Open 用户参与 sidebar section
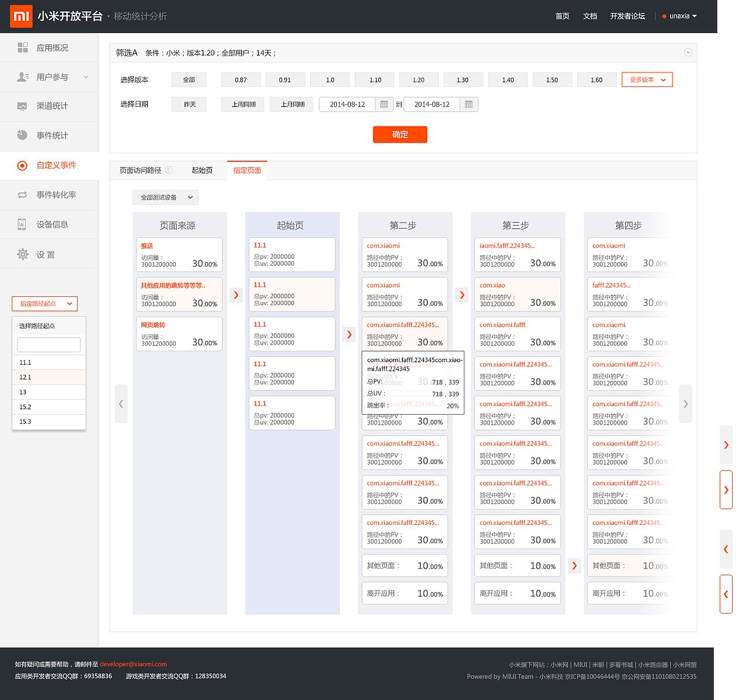The height and width of the screenshot is (700, 742). (49, 77)
